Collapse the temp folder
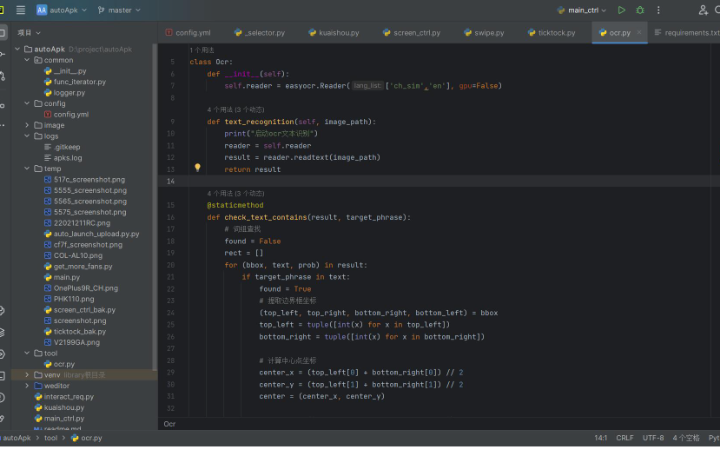Screen dimensions: 720x450 27,169
